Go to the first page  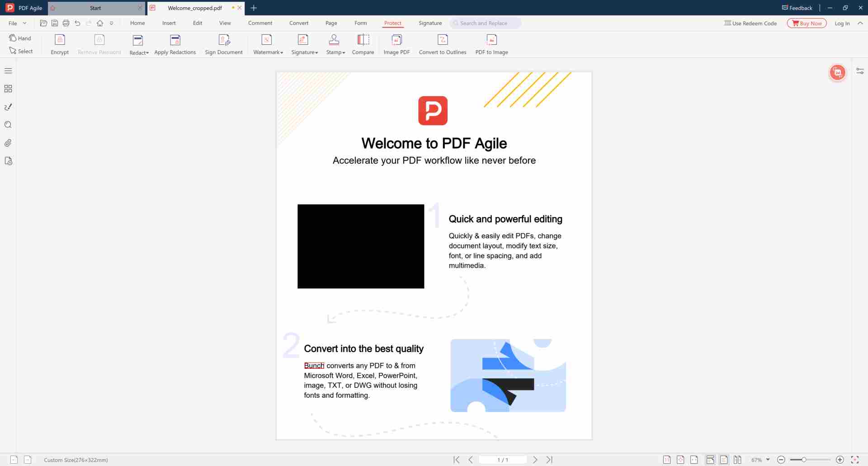457,460
